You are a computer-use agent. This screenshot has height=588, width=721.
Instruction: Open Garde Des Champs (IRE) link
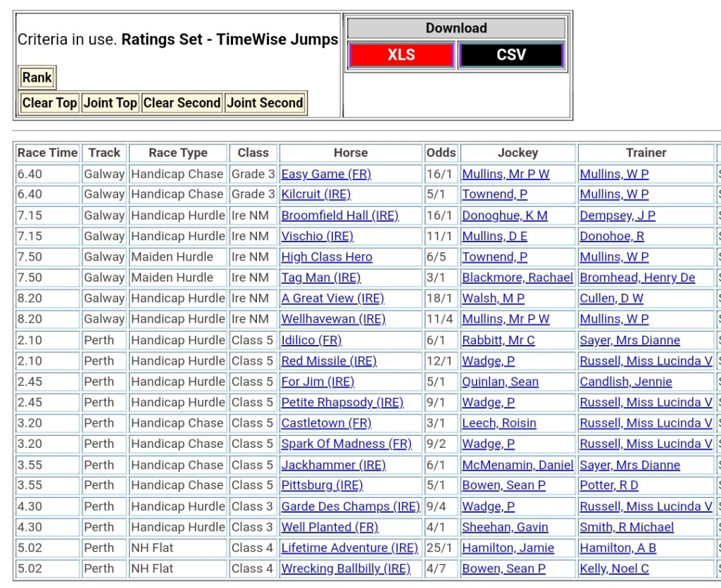click(350, 506)
